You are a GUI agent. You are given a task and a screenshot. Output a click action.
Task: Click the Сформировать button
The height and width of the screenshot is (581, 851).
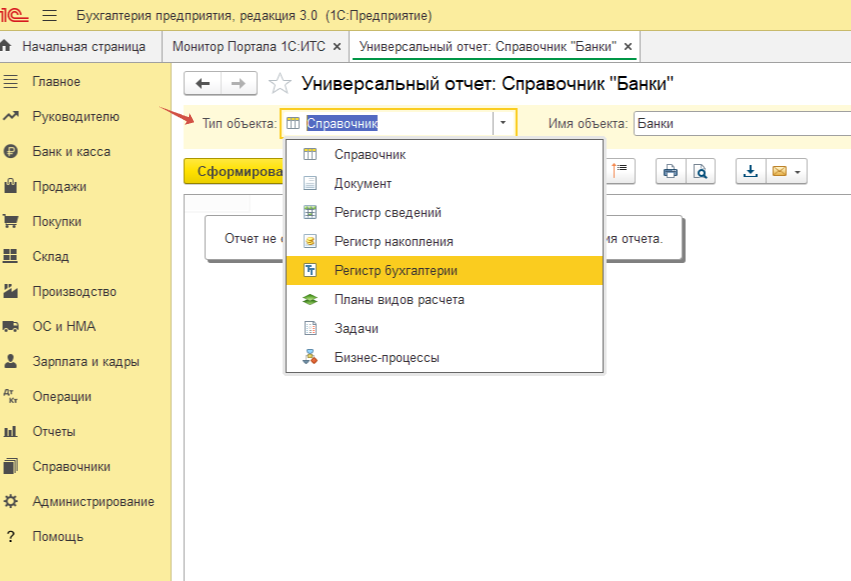[234, 171]
